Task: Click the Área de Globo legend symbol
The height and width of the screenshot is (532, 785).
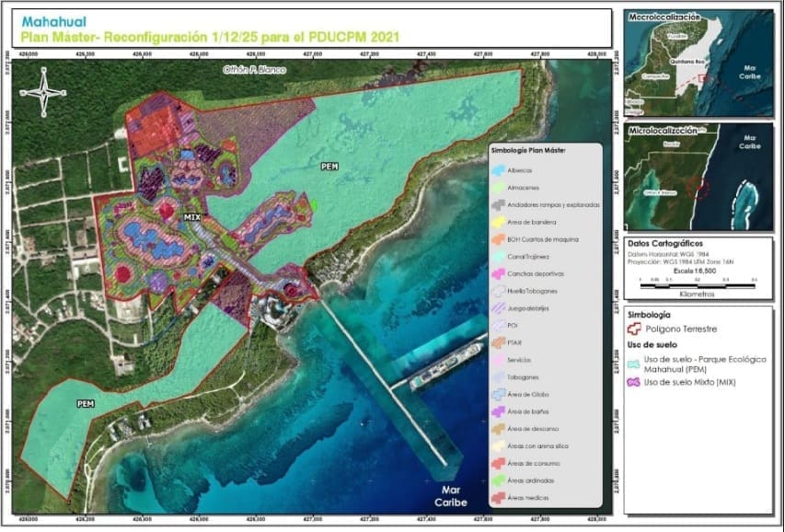Action: [500, 394]
